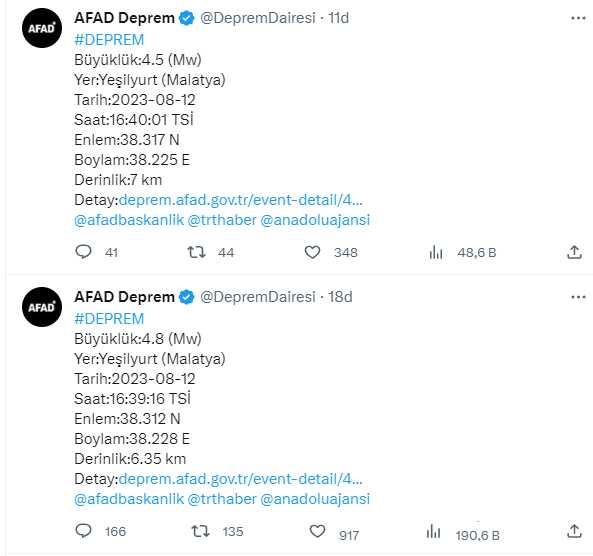The height and width of the screenshot is (556, 593).
Task: Like the tweet with 348 likes
Action: coord(312,252)
